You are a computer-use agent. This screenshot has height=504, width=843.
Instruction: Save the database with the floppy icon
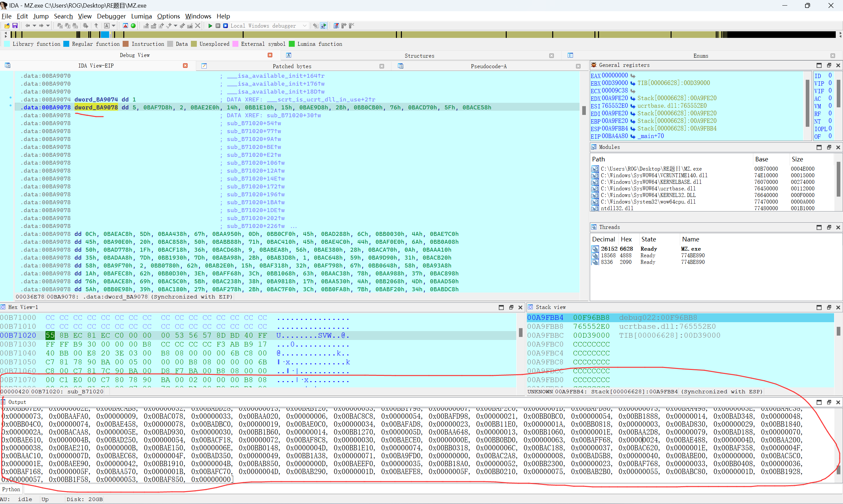pos(15,26)
